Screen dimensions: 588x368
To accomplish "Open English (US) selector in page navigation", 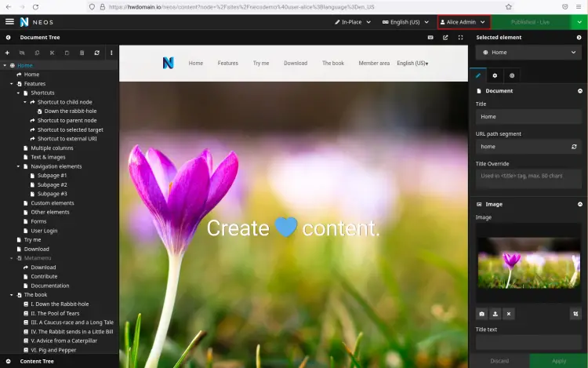I will coord(412,63).
